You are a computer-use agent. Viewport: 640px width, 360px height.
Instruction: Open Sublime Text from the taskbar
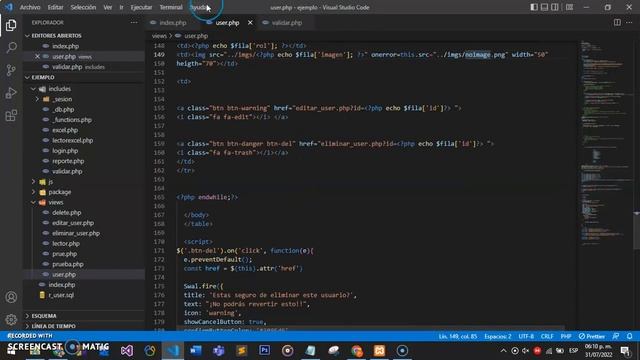tap(242, 351)
